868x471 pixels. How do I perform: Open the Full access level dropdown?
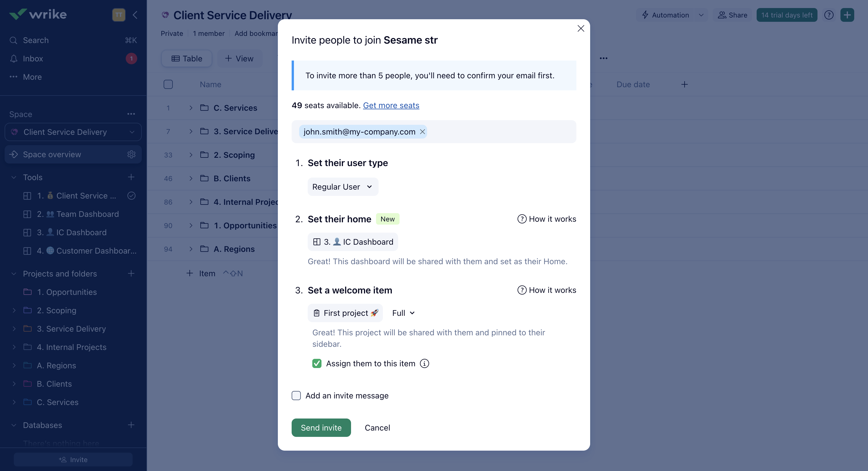pyautogui.click(x=403, y=313)
